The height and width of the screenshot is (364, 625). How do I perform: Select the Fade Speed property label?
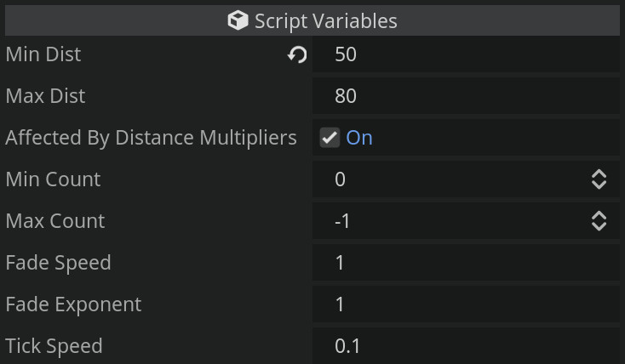58,263
